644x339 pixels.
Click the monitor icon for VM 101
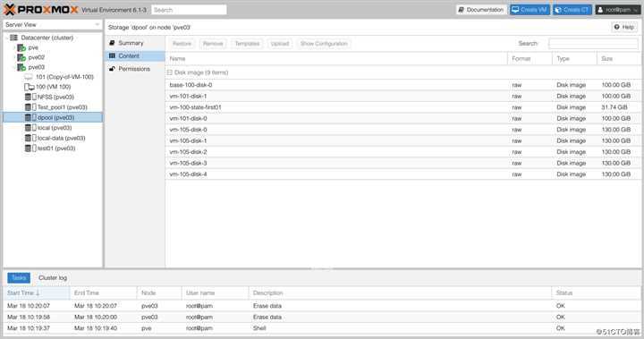[29, 77]
